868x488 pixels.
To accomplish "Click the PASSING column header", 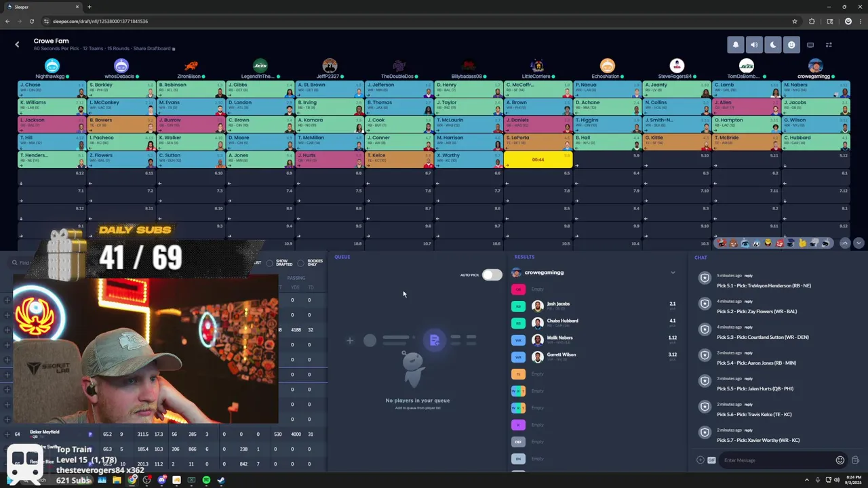I will pyautogui.click(x=296, y=278).
